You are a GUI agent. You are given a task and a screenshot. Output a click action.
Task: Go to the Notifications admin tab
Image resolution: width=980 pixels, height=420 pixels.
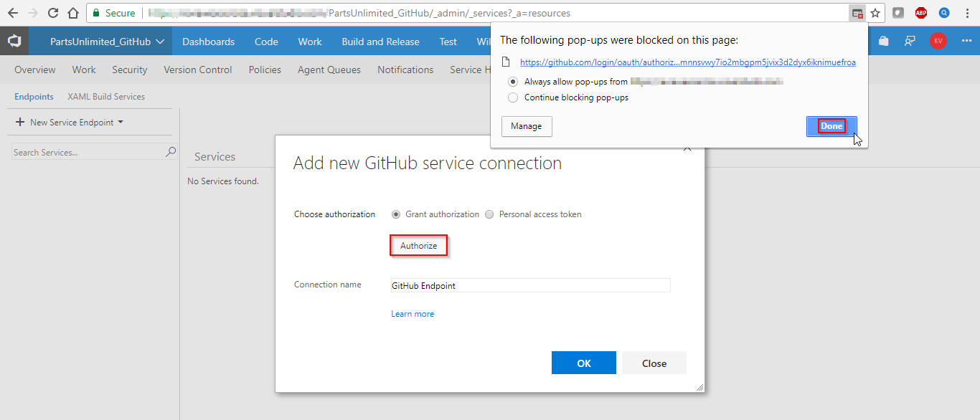coord(405,70)
